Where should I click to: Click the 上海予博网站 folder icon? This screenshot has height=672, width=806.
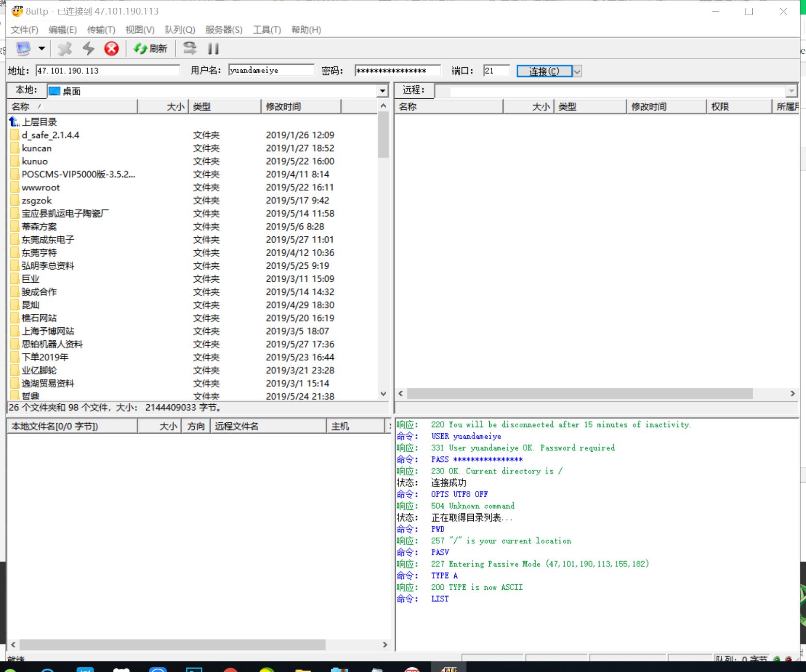coord(15,331)
